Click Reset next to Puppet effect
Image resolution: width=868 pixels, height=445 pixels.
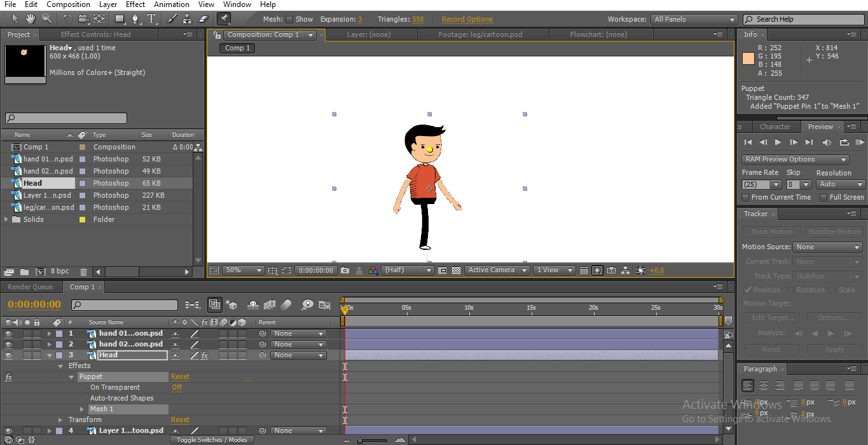180,377
